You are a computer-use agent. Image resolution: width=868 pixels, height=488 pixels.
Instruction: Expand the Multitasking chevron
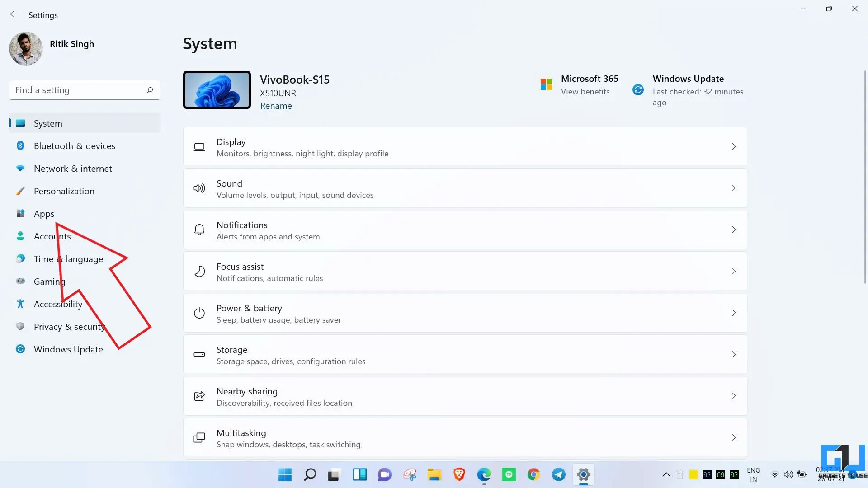tap(734, 438)
